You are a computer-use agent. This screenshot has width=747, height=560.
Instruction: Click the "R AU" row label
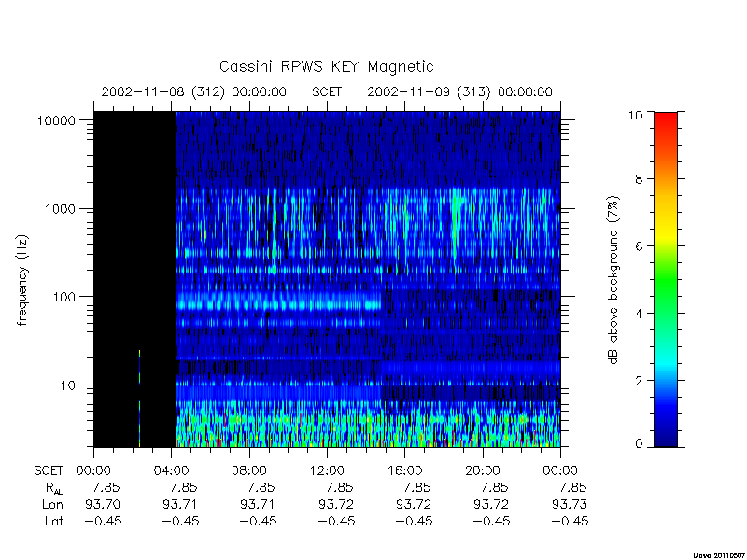pyautogui.click(x=54, y=488)
